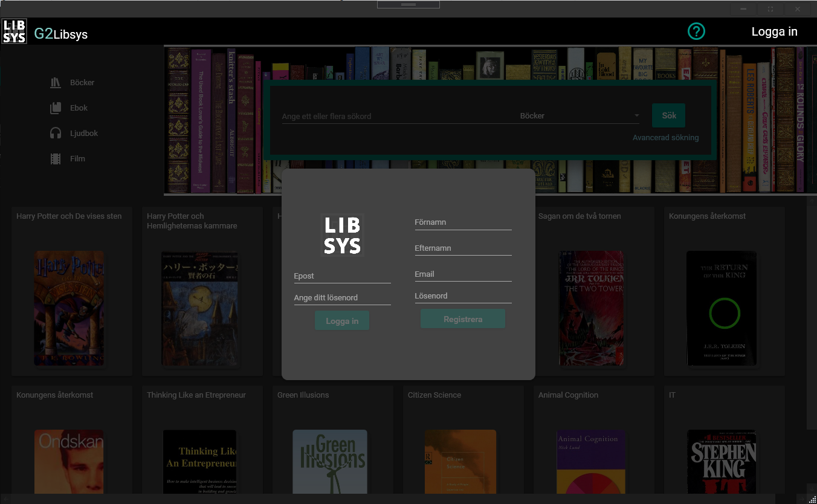This screenshot has width=817, height=504.
Task: Click the LIBSYS logo in login dialog
Action: (342, 235)
